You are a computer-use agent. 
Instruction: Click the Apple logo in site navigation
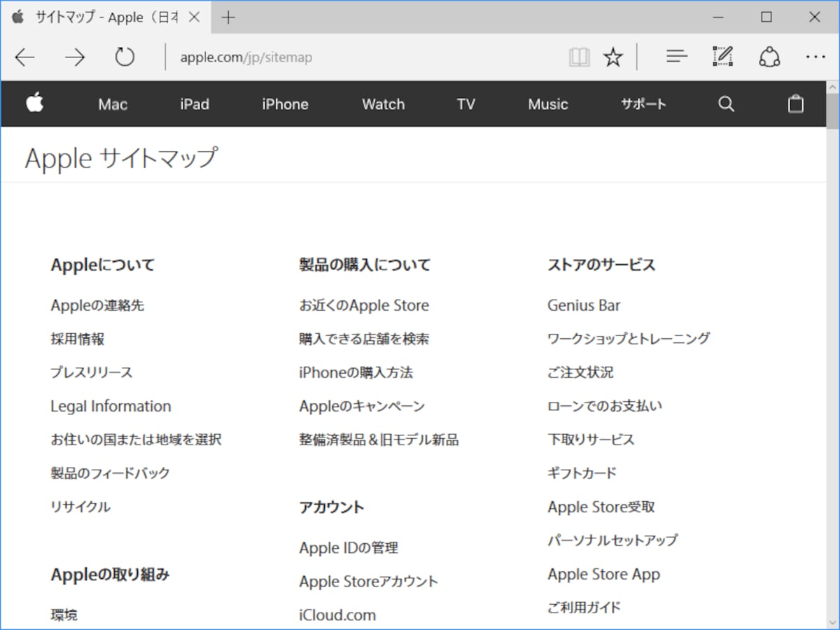pyautogui.click(x=35, y=104)
